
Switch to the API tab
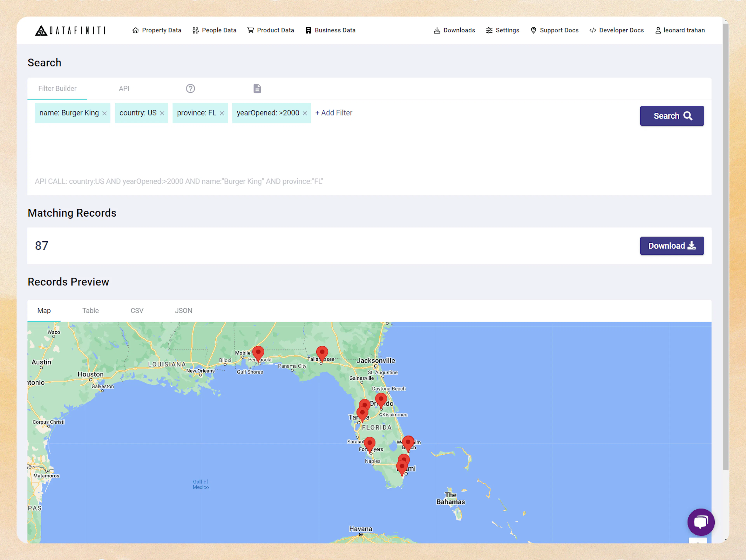tap(124, 88)
